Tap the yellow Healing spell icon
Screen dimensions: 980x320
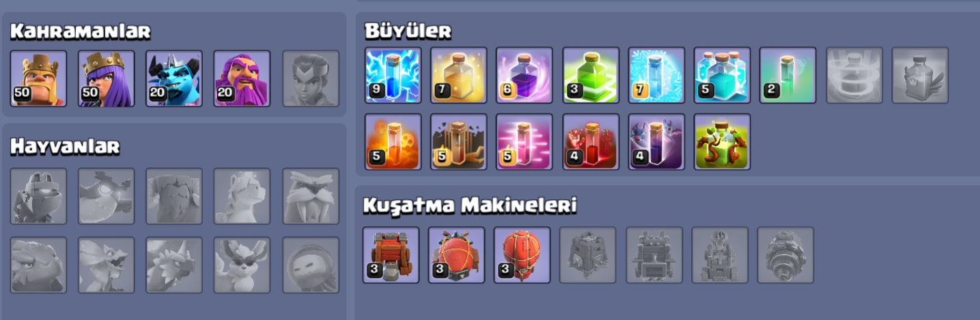459,75
